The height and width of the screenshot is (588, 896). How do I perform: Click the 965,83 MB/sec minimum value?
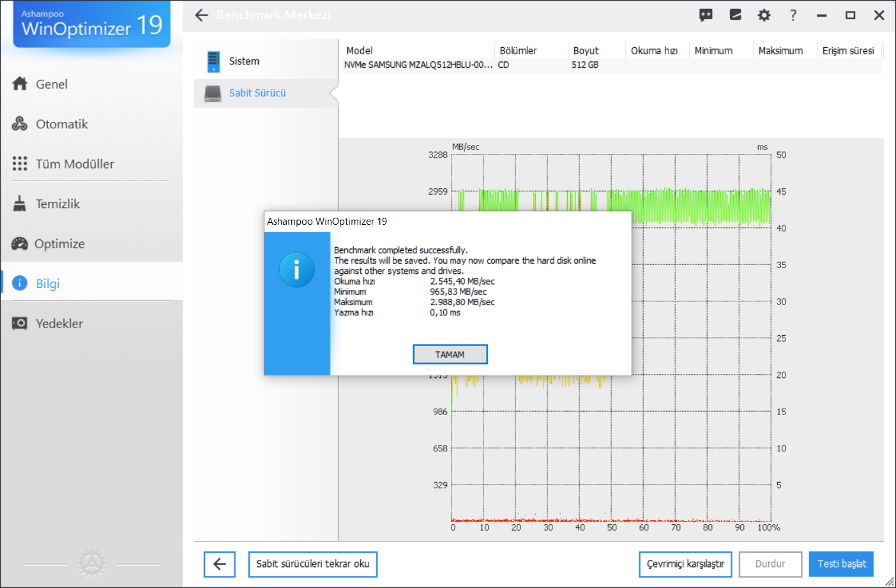458,292
